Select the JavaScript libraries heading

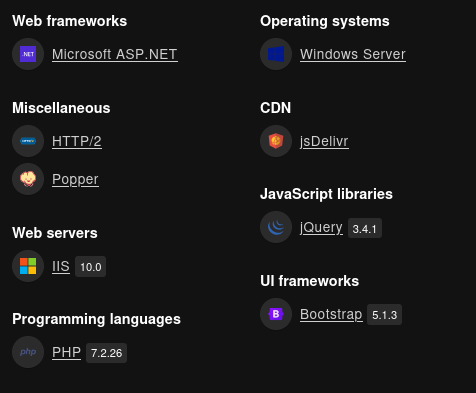(326, 194)
